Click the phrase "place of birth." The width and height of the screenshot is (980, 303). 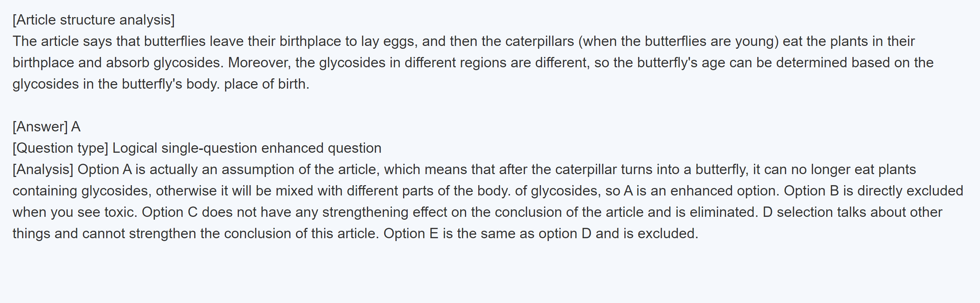tap(267, 84)
